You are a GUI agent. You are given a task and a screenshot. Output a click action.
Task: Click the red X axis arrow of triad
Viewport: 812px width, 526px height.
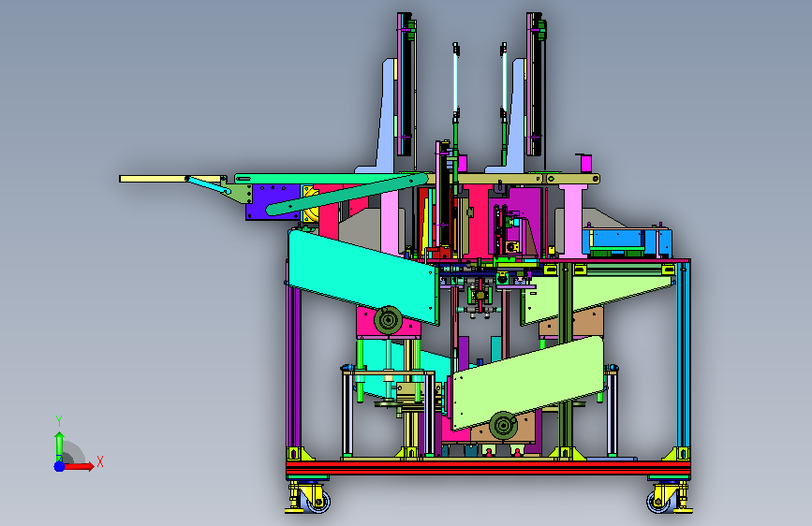(79, 466)
